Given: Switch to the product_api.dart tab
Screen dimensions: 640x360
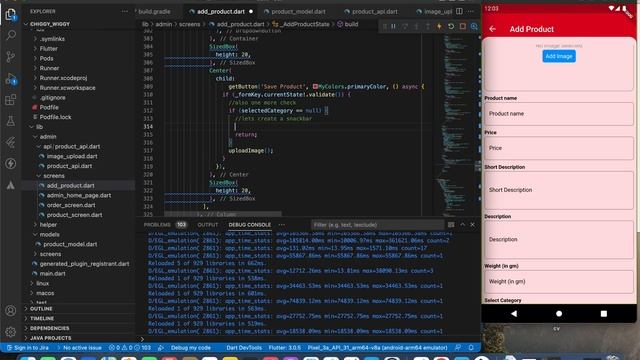Looking at the screenshot, I should 375,11.
